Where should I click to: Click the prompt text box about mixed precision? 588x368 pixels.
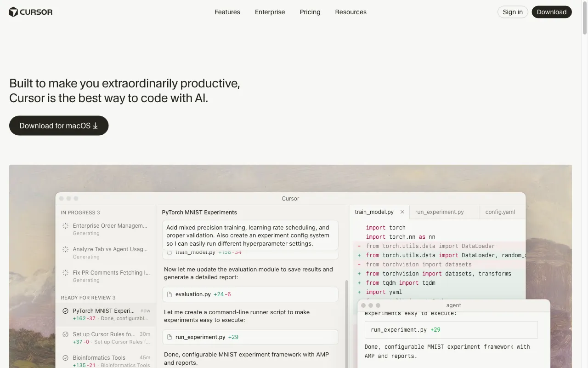250,235
